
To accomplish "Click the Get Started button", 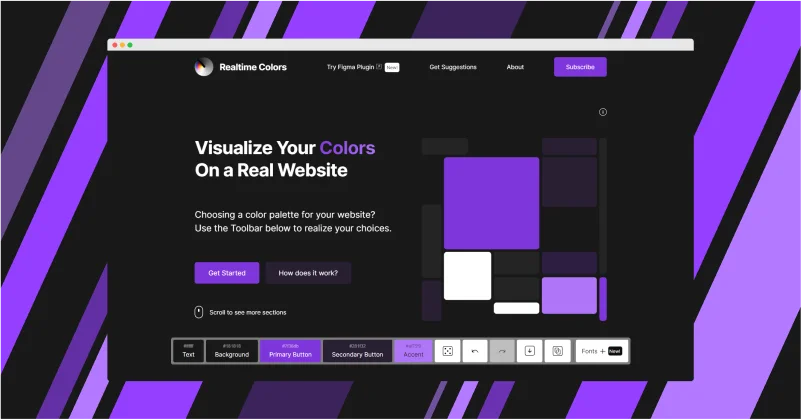I will (x=227, y=273).
